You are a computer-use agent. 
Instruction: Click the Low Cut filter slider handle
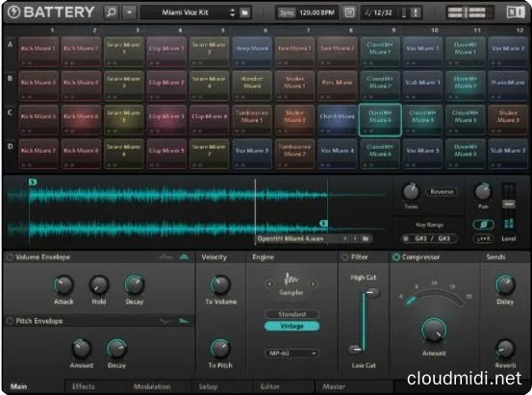click(x=355, y=349)
